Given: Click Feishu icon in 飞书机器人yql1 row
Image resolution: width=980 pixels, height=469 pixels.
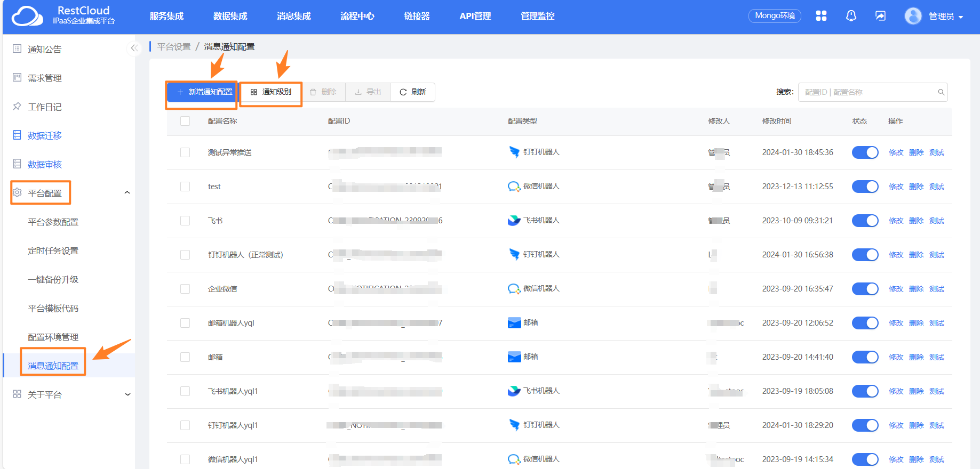Looking at the screenshot, I should pos(514,391).
